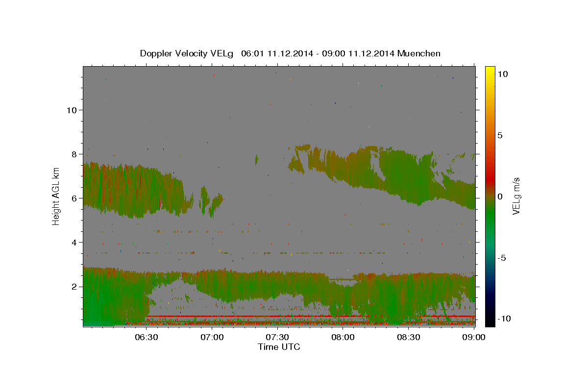
Task: Click the '09:00' time tick label
Action: [x=474, y=337]
